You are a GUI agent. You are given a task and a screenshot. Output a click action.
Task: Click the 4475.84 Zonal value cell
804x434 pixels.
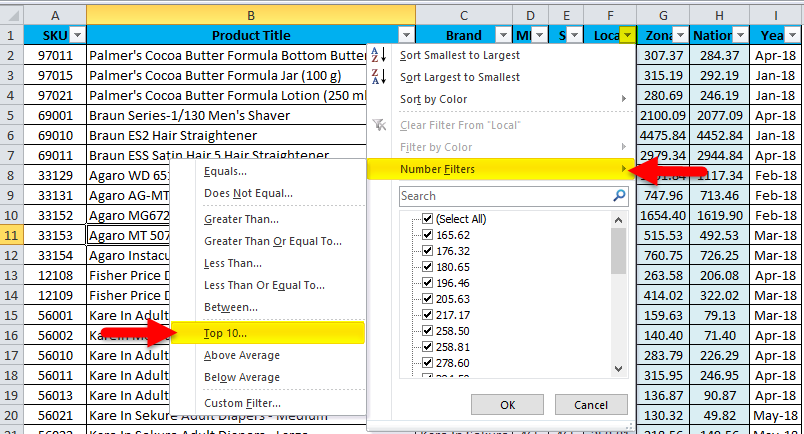coord(663,135)
